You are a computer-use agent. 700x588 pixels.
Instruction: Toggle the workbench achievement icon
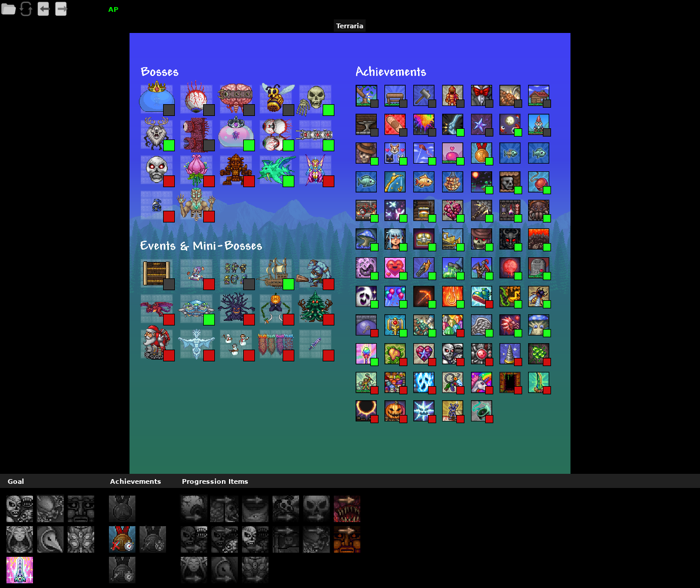coord(395,96)
